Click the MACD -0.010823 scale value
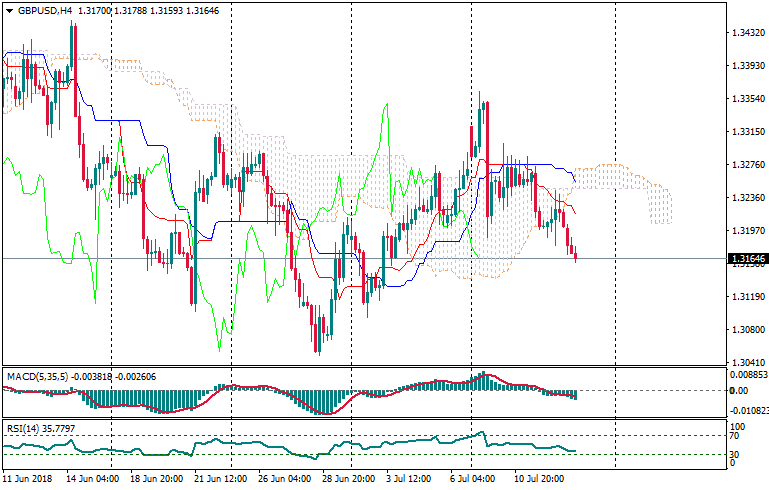Viewport: 769px width, 490px height. (748, 411)
